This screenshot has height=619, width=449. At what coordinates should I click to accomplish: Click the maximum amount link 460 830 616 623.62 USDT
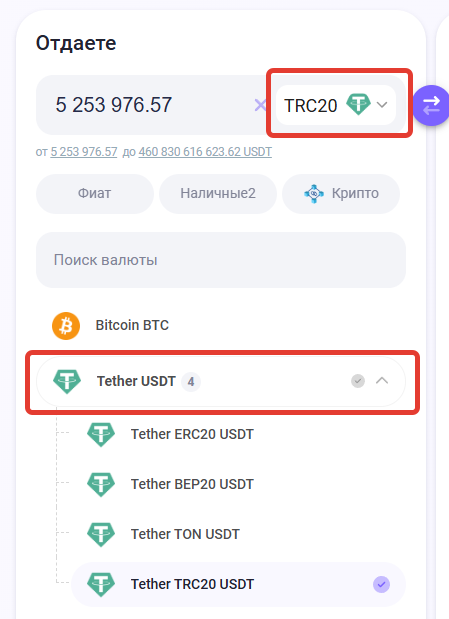tap(205, 152)
